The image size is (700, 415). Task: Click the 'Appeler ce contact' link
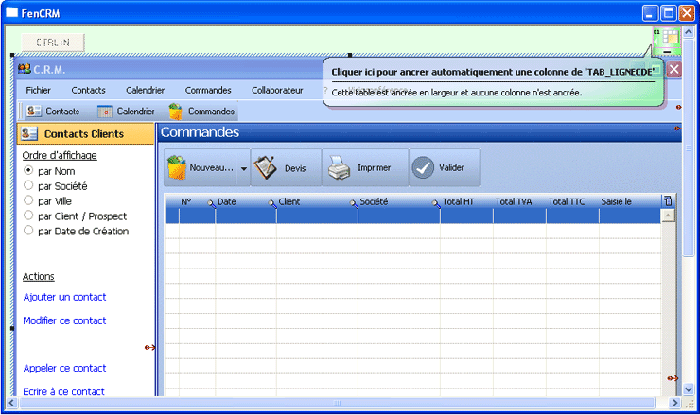point(64,368)
